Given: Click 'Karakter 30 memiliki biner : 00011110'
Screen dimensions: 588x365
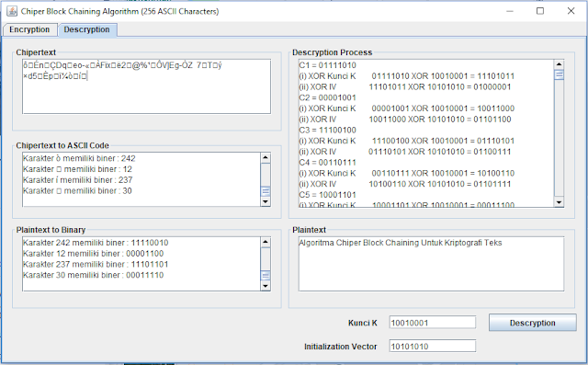Looking at the screenshot, I should click(x=94, y=275).
